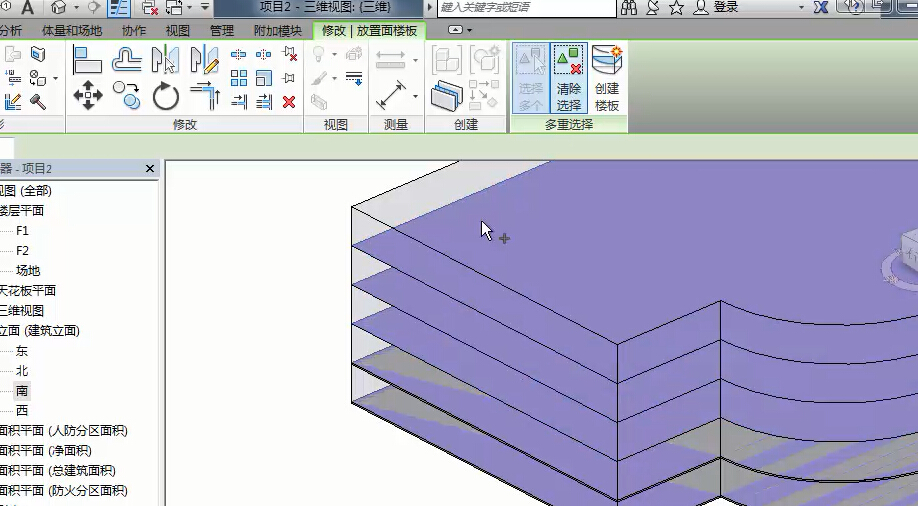Select the Trim/Extend to Corner tool
This screenshot has width=918, height=506.
204,97
